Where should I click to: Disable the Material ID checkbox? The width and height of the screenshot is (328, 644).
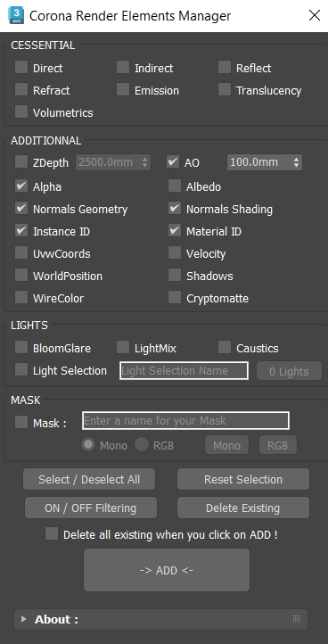click(175, 231)
